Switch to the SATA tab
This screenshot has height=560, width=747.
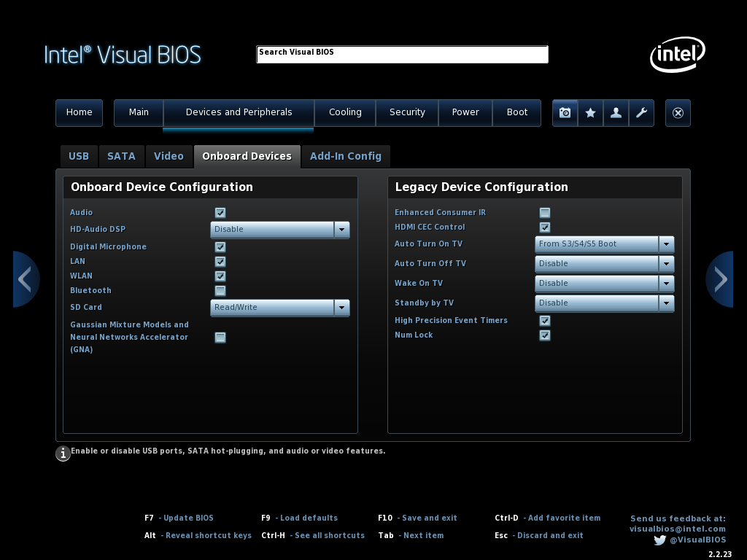click(x=122, y=157)
